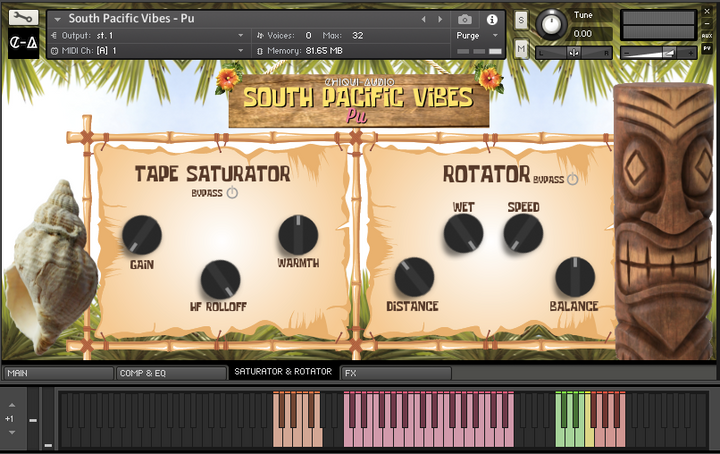Select next instrument with right arrow

[x=440, y=19]
